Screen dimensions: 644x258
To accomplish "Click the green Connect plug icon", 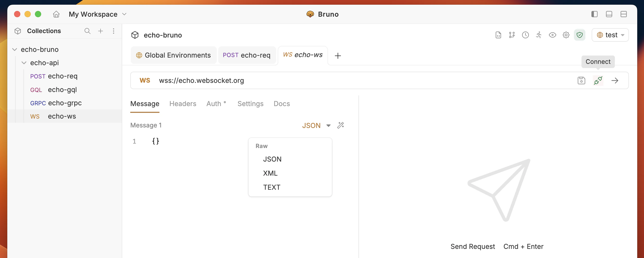I will pos(598,80).
